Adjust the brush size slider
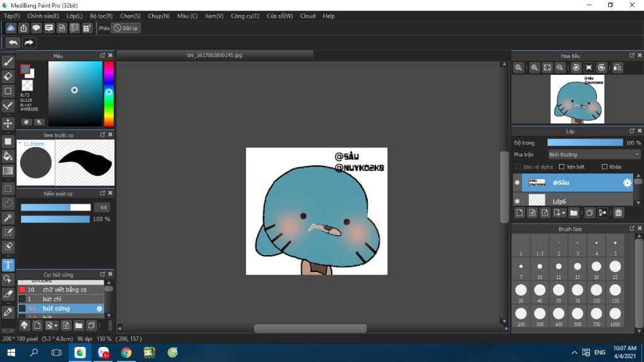 [x=56, y=207]
